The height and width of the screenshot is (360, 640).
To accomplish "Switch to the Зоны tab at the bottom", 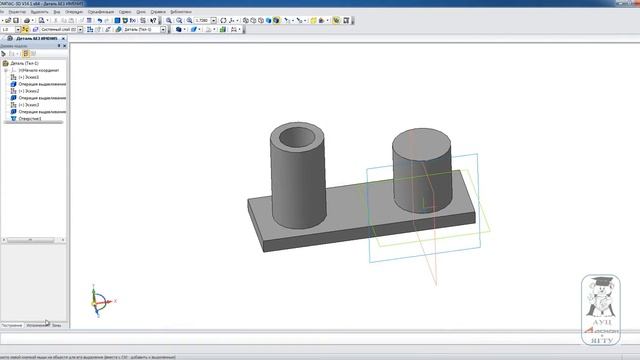I will [57, 325].
